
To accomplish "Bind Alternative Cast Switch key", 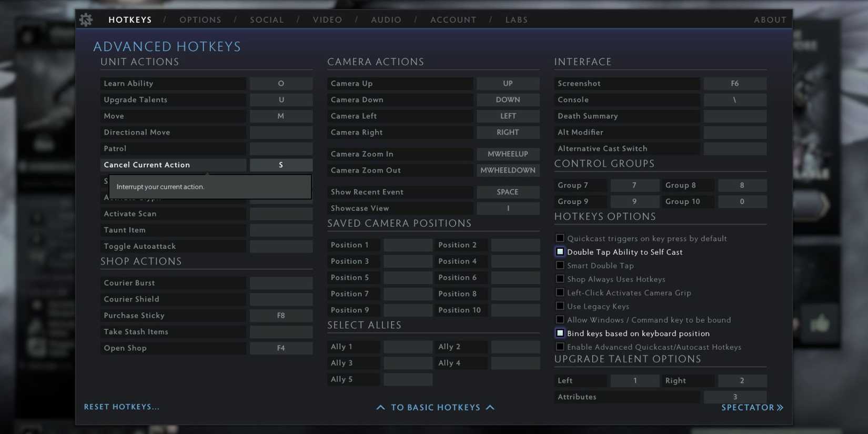I will tap(735, 148).
